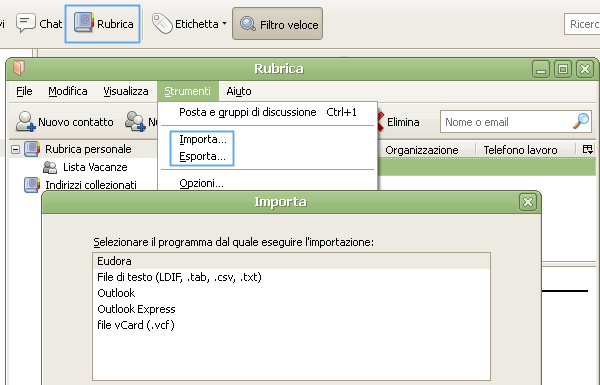Select Eudora in the import list
Viewport: 600px width, 385px height.
coord(291,261)
